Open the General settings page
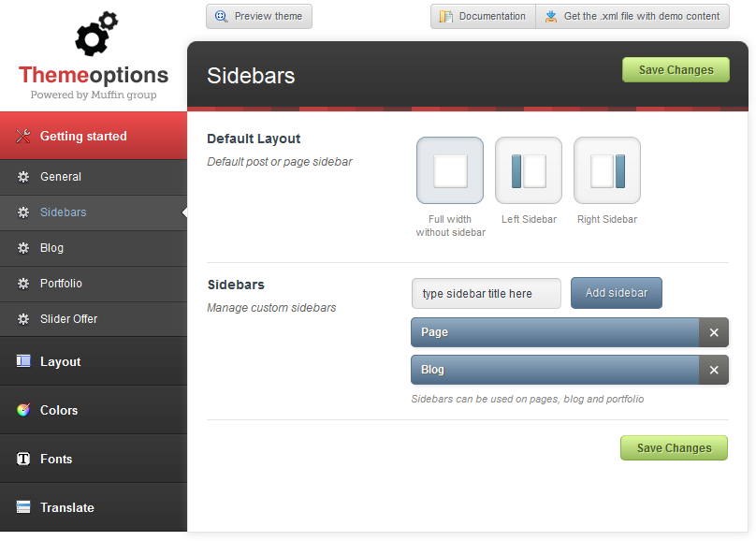The height and width of the screenshot is (541, 756). point(94,177)
